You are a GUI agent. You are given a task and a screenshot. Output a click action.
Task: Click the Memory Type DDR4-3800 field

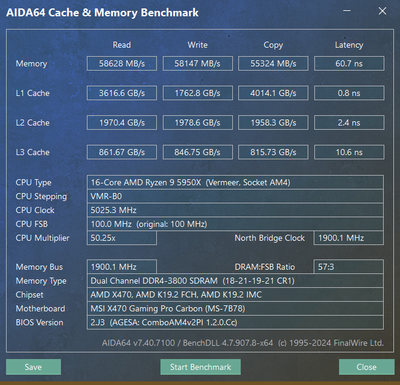point(235,281)
